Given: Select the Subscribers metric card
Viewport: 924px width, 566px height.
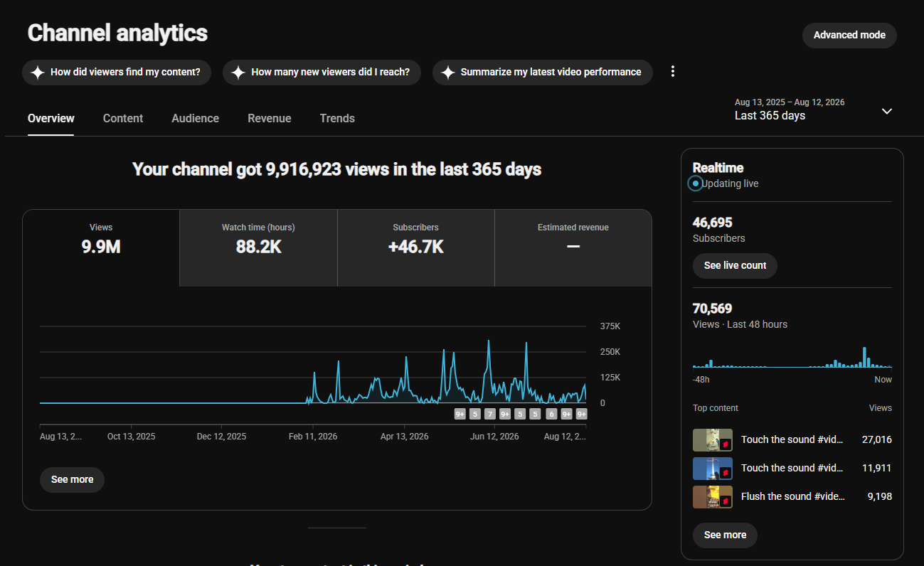Looking at the screenshot, I should [416, 248].
